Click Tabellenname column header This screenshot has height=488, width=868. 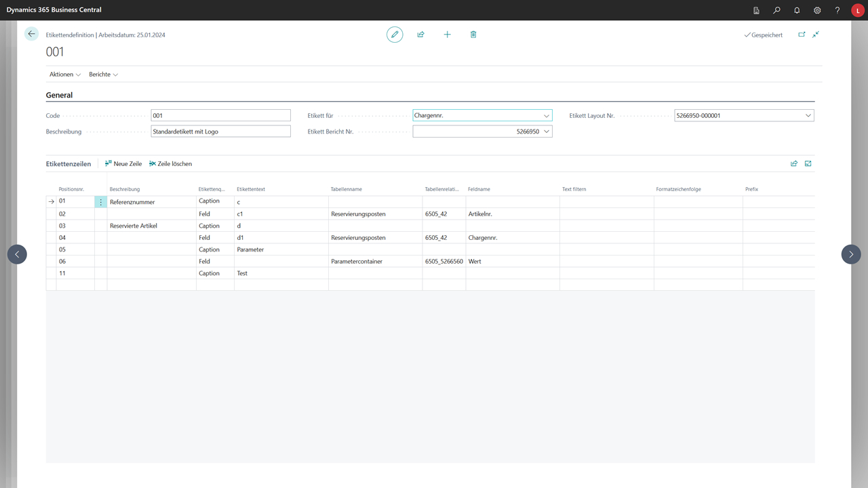347,189
